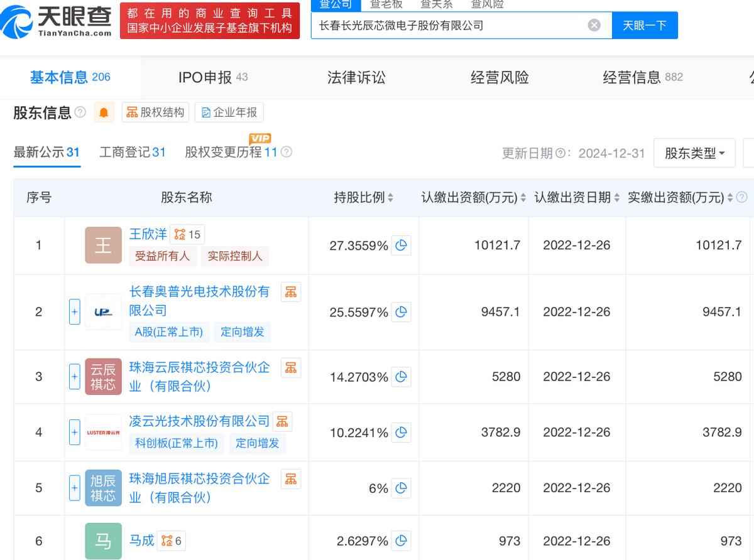
Task: Click the VIP badge on 股权变更历程
Action: pyautogui.click(x=261, y=139)
